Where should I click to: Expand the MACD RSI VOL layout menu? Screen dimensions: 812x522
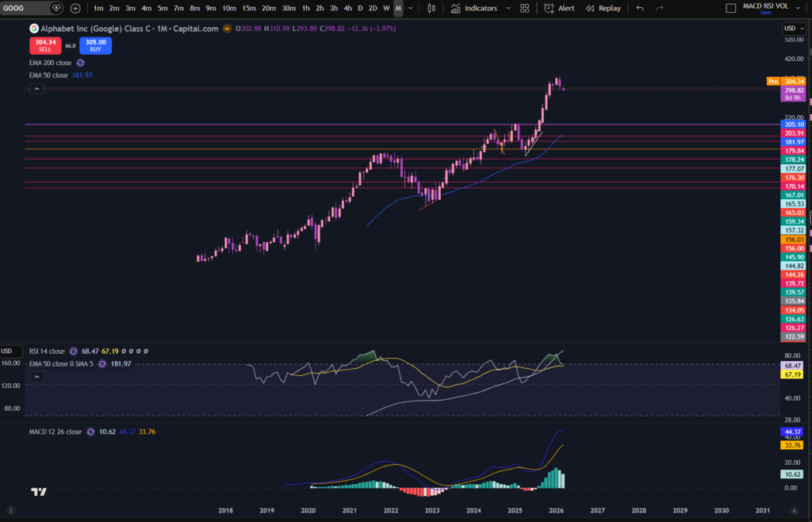[x=798, y=7]
